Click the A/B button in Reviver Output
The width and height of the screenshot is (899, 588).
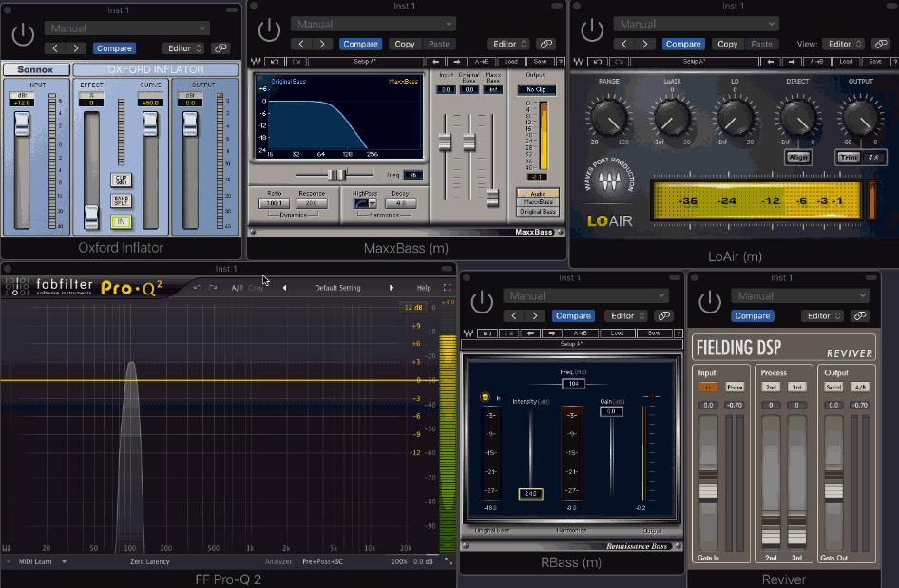click(860, 388)
